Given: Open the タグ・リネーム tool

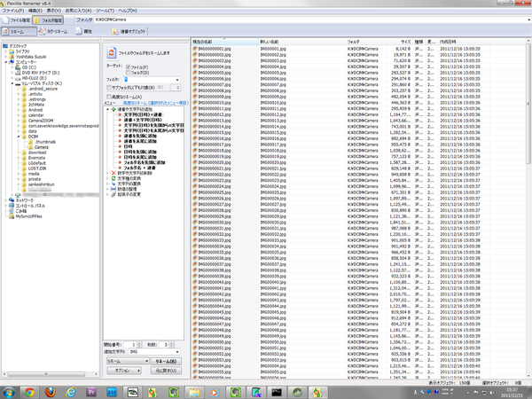Looking at the screenshot, I should [56, 30].
